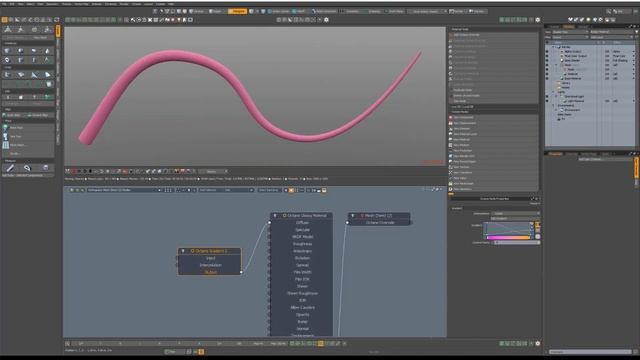Create a New Value node

coord(493,178)
